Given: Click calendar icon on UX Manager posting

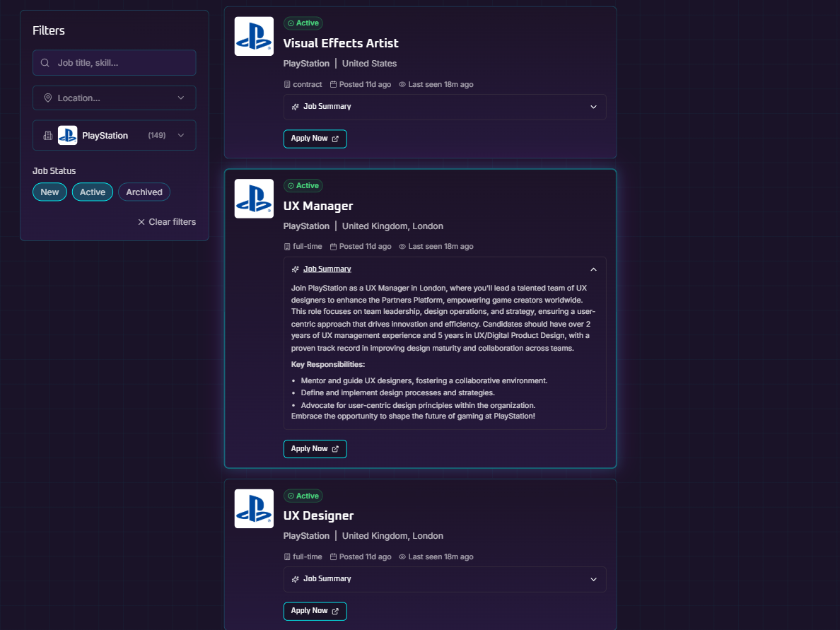Looking at the screenshot, I should click(x=333, y=247).
